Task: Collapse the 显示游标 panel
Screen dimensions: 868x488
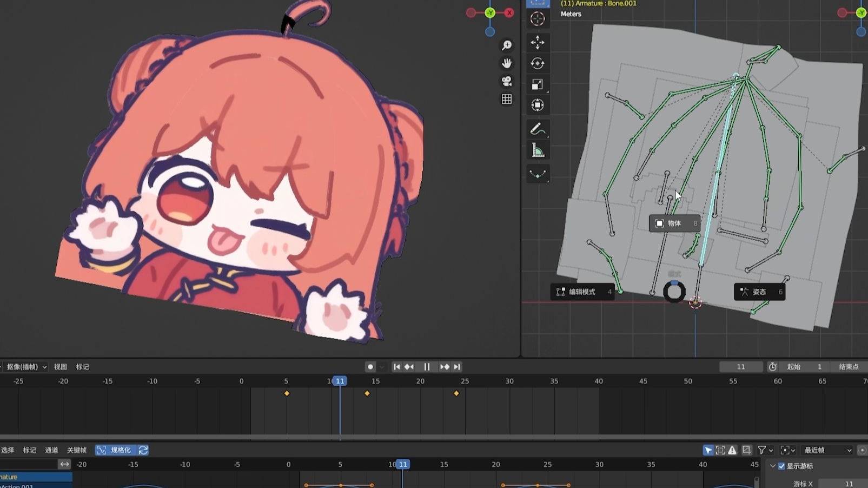Action: [x=773, y=466]
